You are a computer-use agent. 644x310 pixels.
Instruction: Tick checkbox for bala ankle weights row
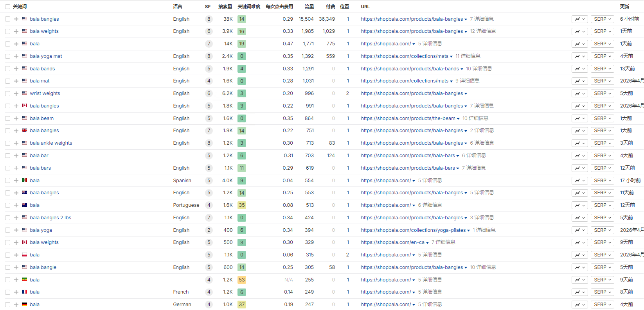pyautogui.click(x=7, y=143)
